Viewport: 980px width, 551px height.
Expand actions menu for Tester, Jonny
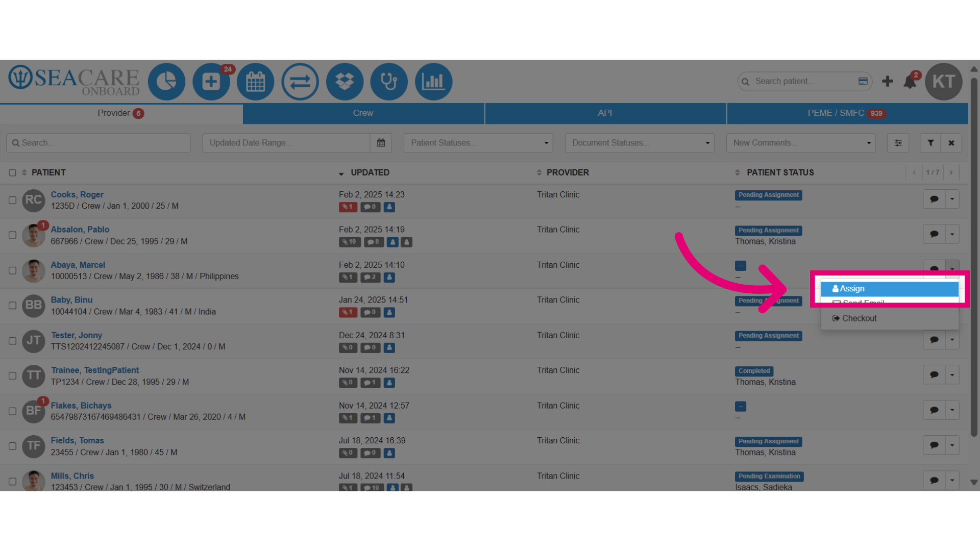tap(952, 340)
